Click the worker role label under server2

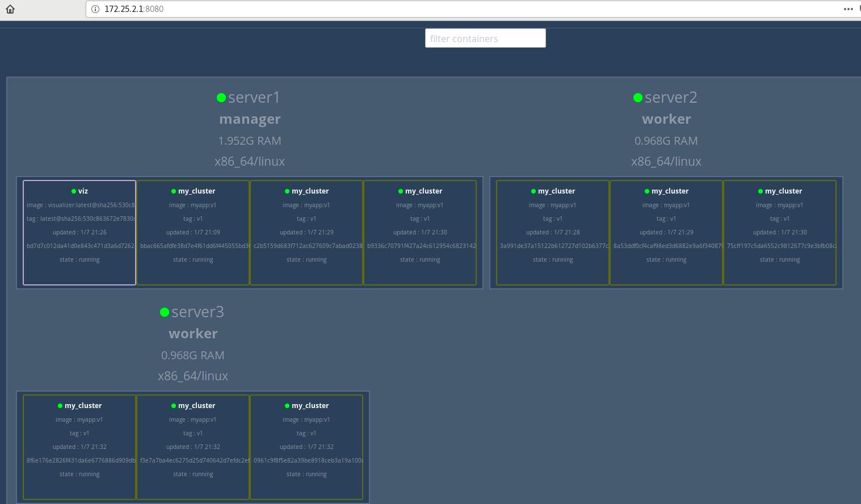(666, 119)
